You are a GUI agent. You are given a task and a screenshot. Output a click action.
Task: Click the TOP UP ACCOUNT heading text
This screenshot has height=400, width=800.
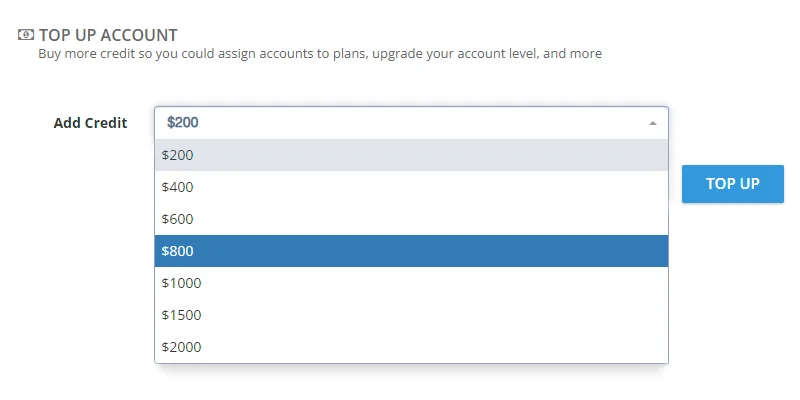[x=108, y=35]
